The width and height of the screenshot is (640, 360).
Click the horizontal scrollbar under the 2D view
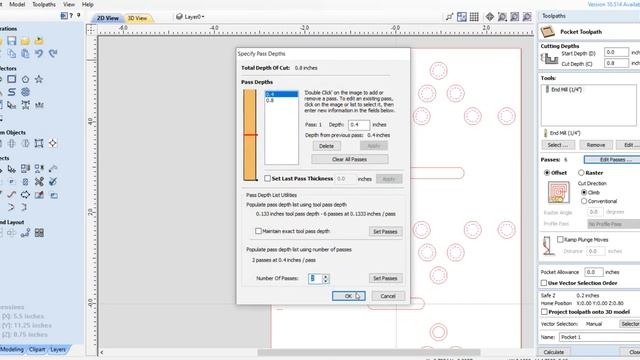click(369, 352)
